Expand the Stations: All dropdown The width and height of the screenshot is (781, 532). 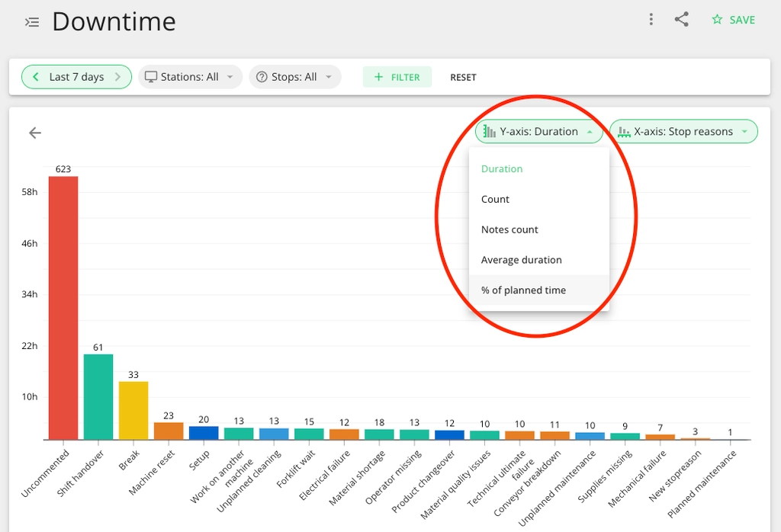[190, 77]
